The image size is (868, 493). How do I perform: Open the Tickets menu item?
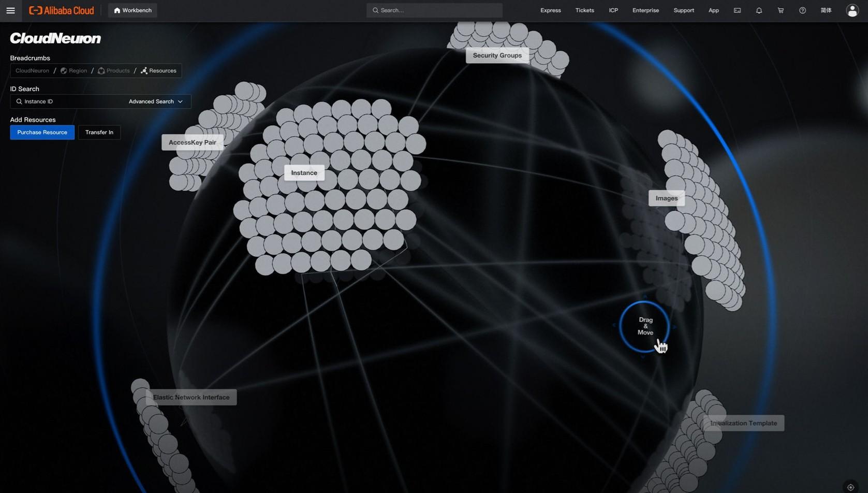point(584,10)
